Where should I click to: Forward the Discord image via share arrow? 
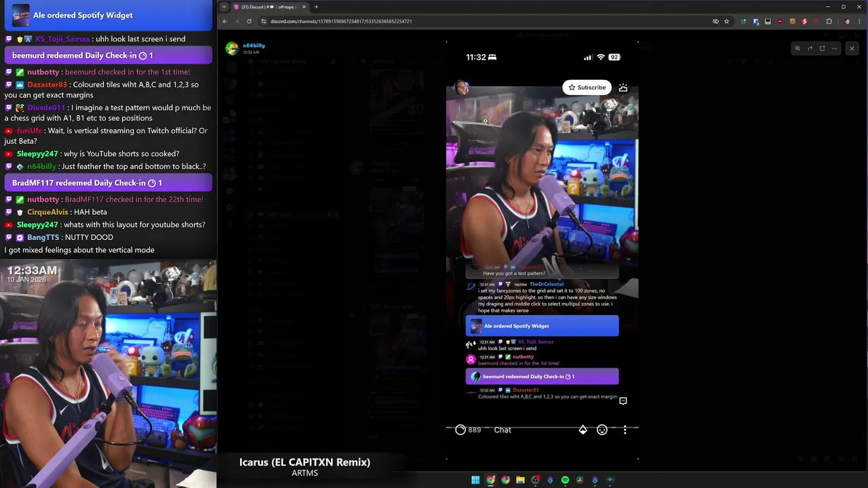(x=810, y=48)
